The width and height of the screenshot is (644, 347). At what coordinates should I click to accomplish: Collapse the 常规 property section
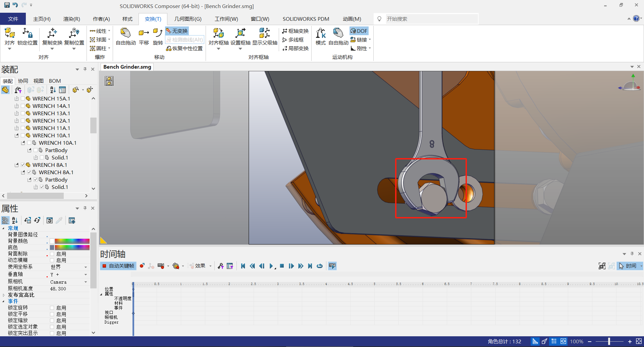point(4,228)
